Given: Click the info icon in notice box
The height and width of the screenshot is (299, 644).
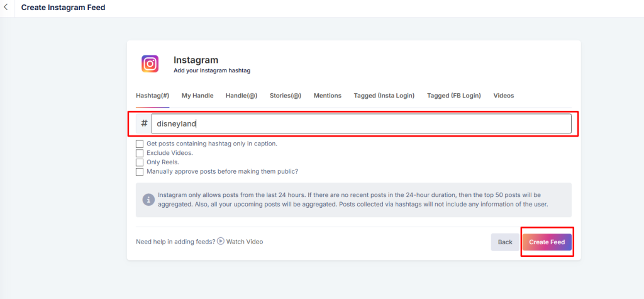Looking at the screenshot, I should [148, 200].
